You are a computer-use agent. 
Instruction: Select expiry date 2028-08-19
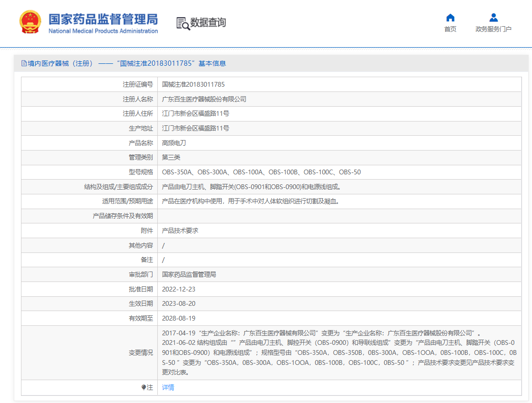pyautogui.click(x=178, y=318)
